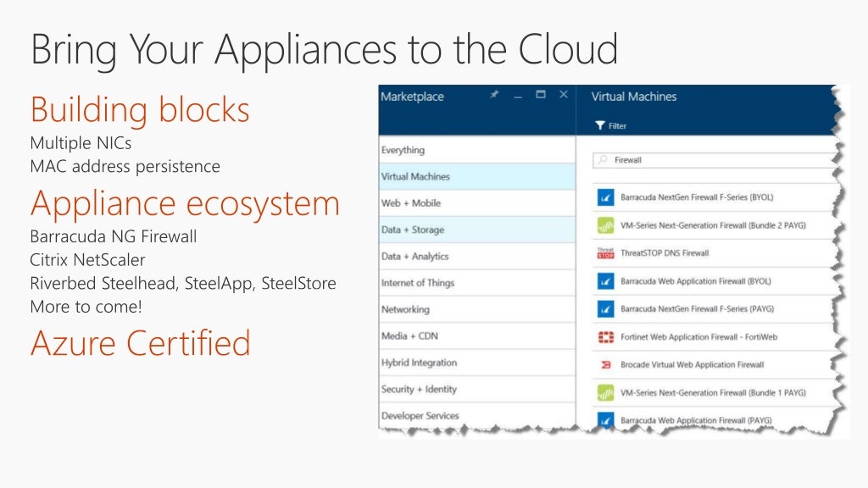The width and height of the screenshot is (868, 488).
Task: Click the 'Appliance ecosystem' heading
Action: point(185,203)
